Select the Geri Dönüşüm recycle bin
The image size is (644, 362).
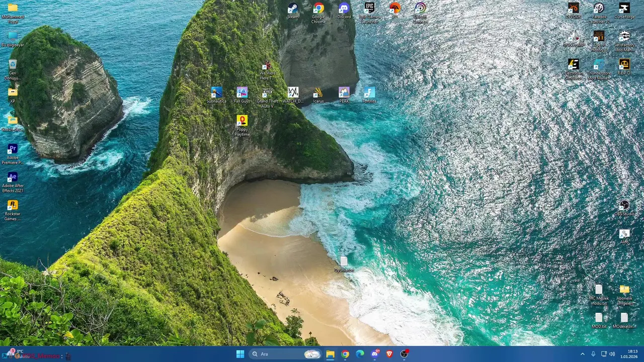13,69
